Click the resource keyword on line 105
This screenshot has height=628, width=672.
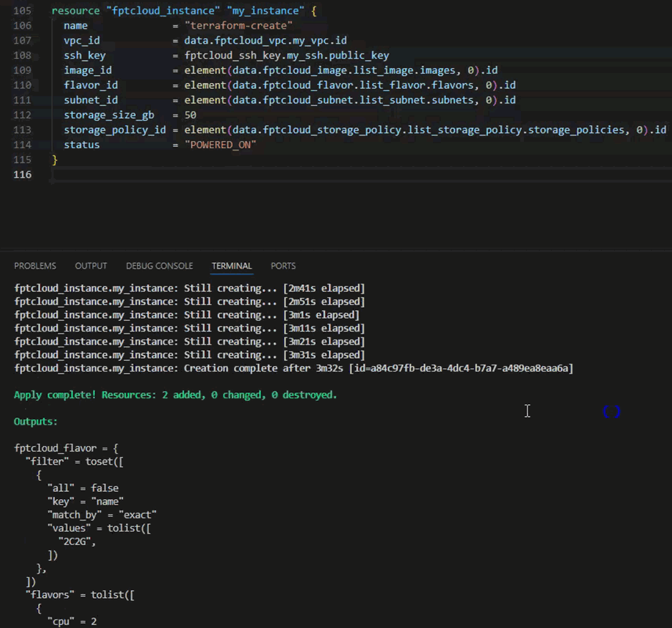(75, 11)
